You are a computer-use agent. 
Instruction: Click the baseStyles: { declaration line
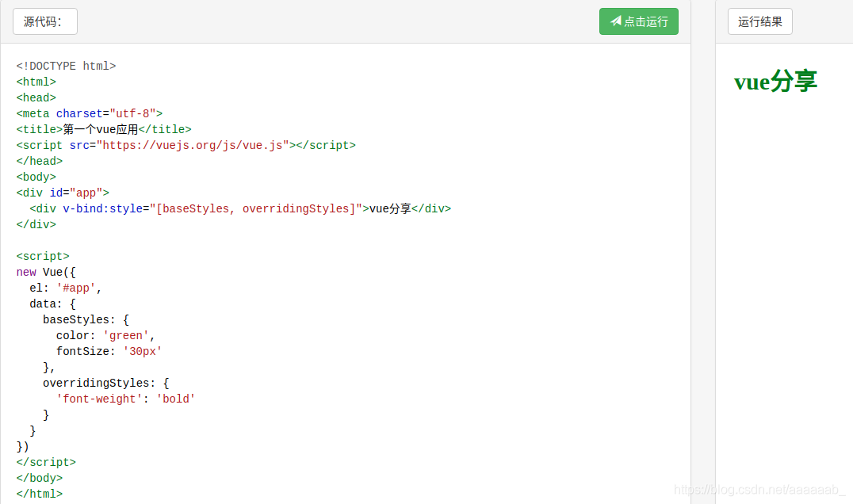pos(86,319)
